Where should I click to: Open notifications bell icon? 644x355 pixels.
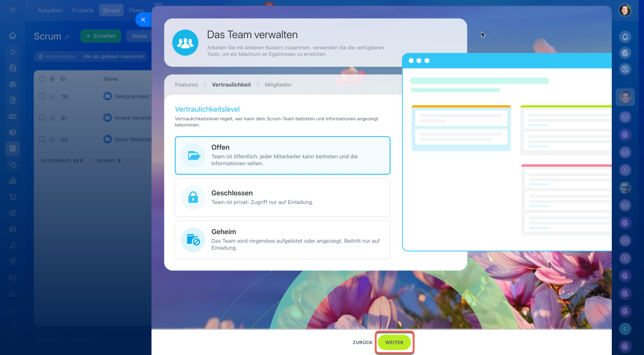pyautogui.click(x=625, y=37)
